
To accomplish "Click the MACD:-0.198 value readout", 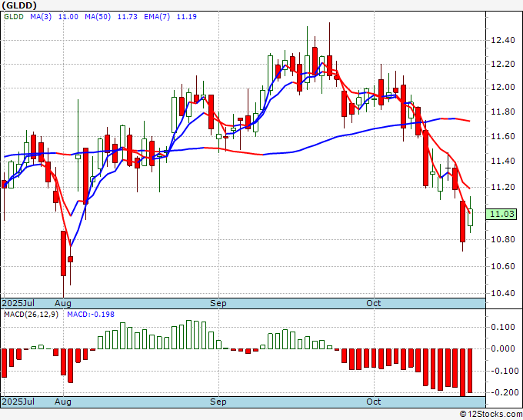I will [91, 315].
